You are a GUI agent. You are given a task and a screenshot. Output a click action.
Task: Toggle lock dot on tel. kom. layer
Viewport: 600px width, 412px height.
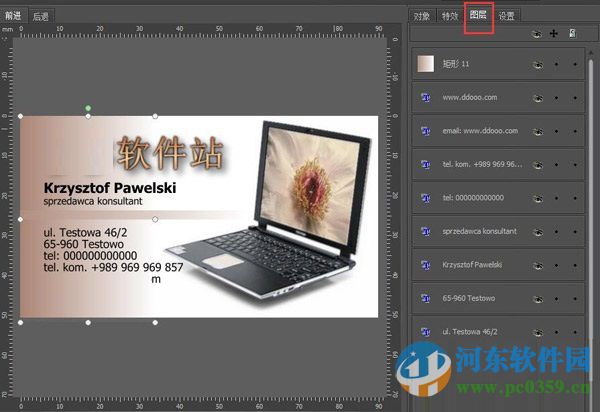(x=575, y=165)
